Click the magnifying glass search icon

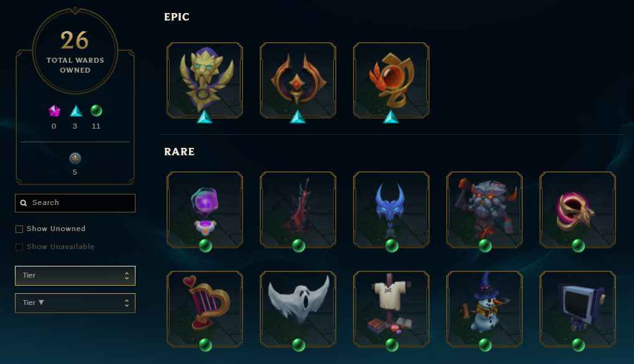pos(24,202)
